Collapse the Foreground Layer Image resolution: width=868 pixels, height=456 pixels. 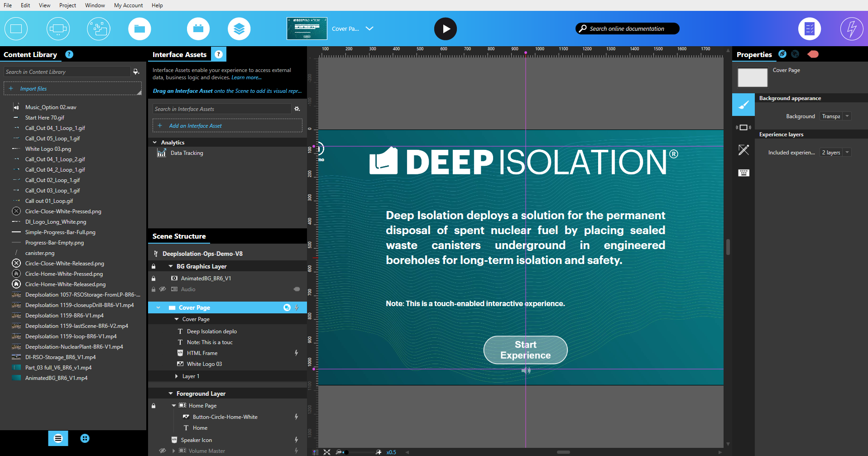171,394
